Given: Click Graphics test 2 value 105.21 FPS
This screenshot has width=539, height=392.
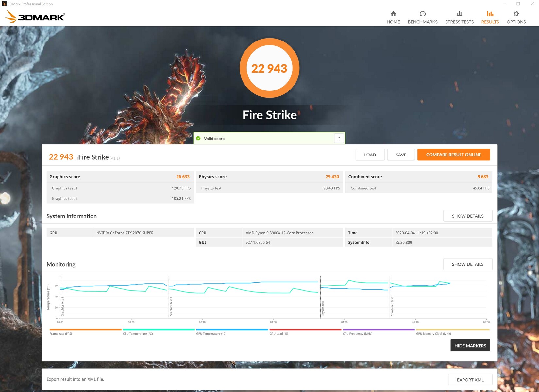Looking at the screenshot, I should coord(181,198).
